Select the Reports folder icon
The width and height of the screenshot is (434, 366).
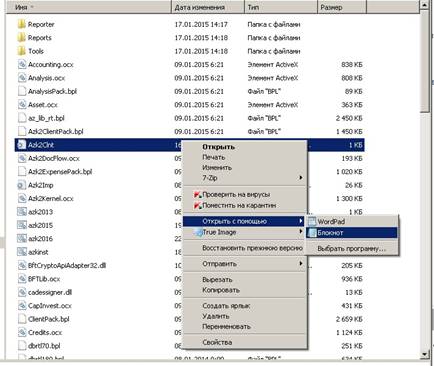[x=22, y=37]
